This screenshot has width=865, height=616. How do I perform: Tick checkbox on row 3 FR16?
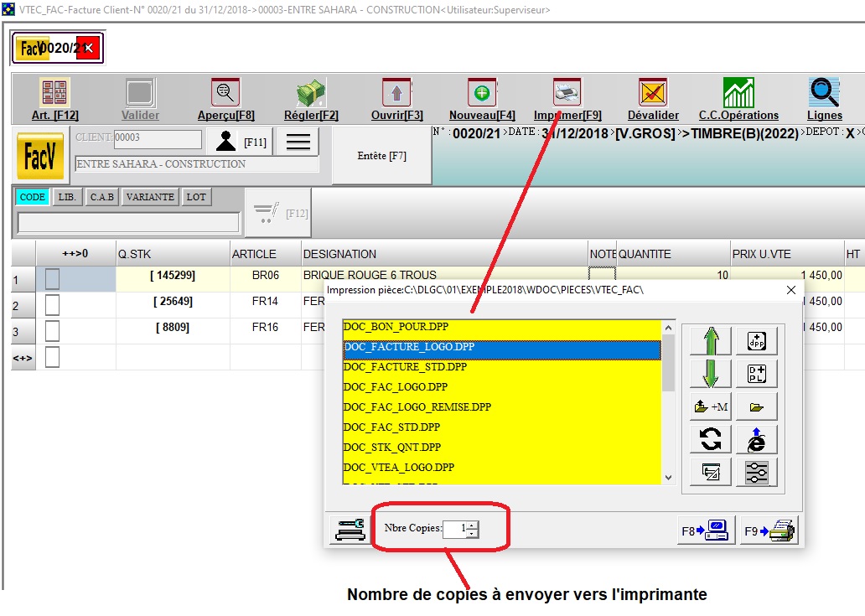click(53, 331)
